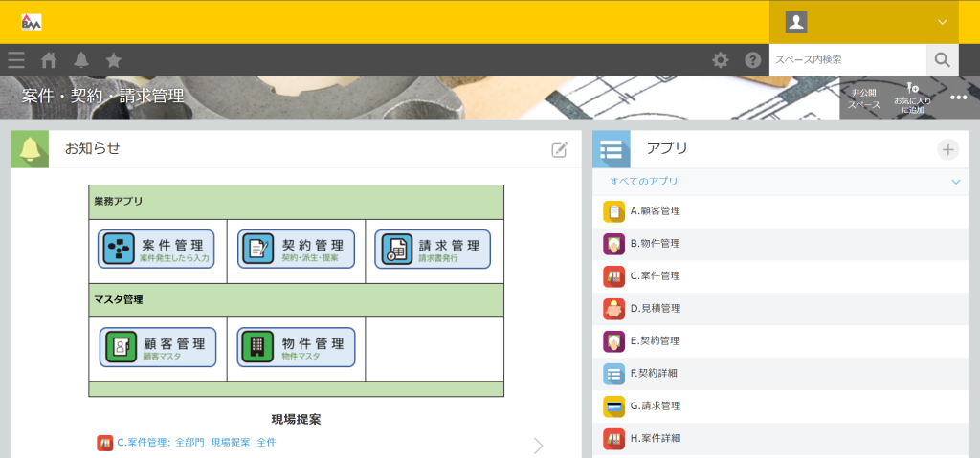This screenshot has height=458, width=980.
Task: Open the settings gear icon
Action: click(721, 60)
